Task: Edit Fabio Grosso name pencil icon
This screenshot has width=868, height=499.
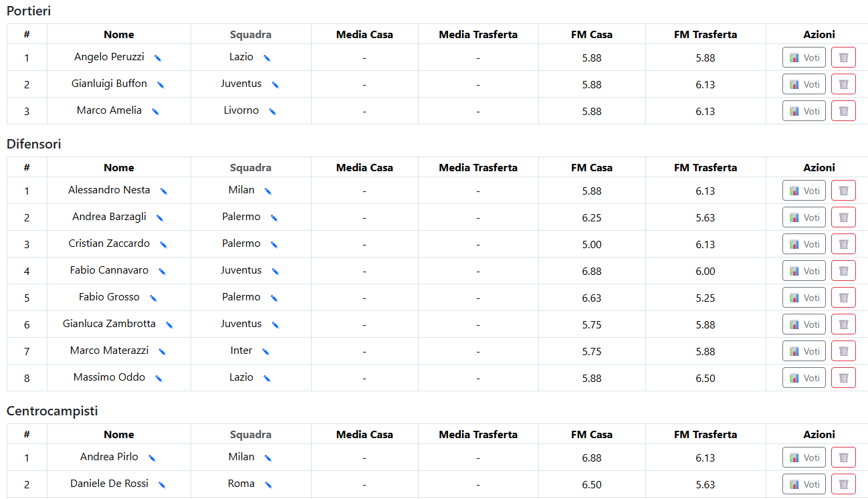Action: (153, 298)
